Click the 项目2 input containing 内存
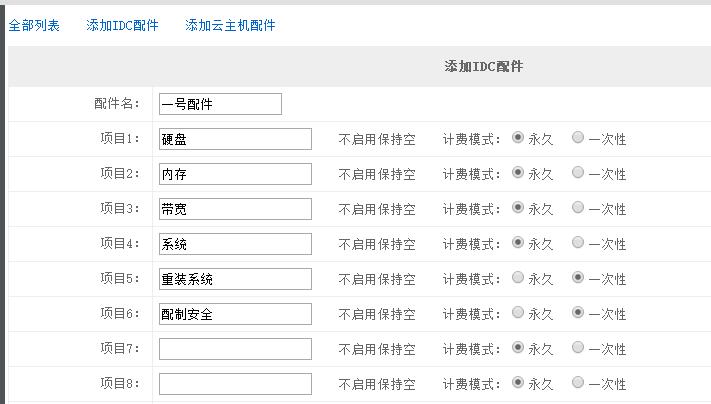 (x=235, y=174)
